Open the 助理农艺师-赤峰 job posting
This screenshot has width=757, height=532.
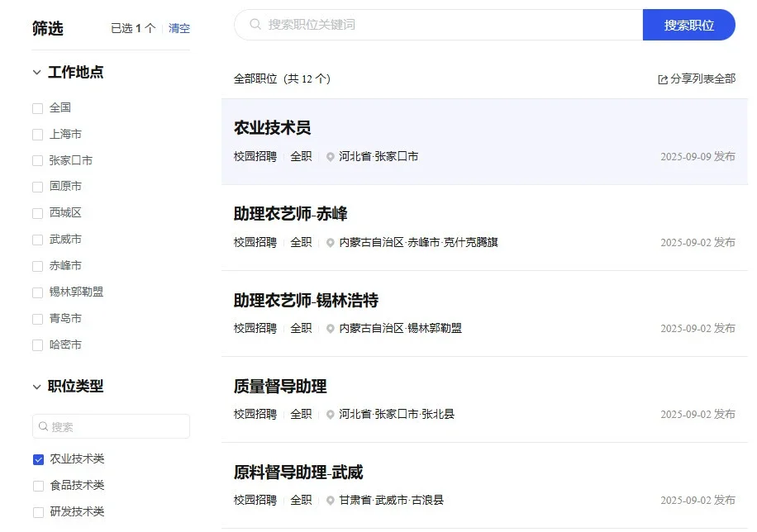(x=291, y=214)
